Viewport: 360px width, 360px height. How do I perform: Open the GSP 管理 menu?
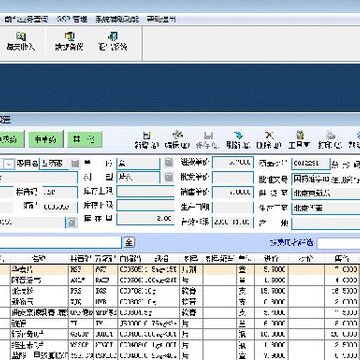72,19
